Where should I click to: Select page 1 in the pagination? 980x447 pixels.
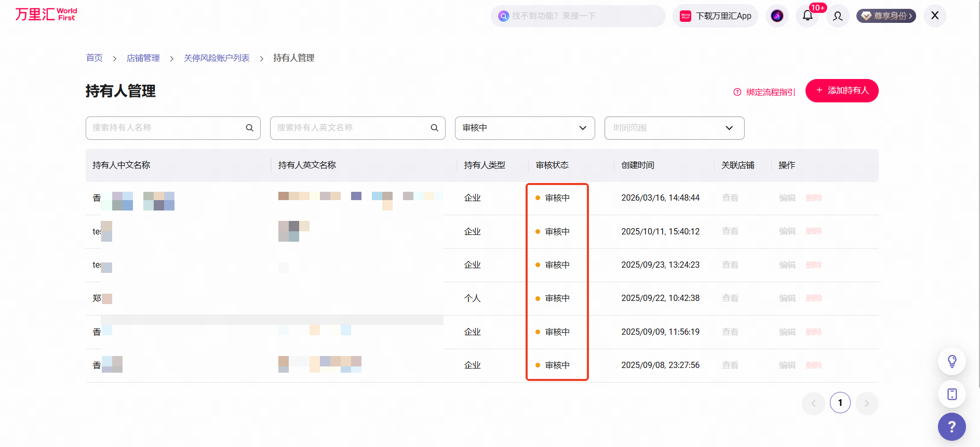tap(840, 403)
